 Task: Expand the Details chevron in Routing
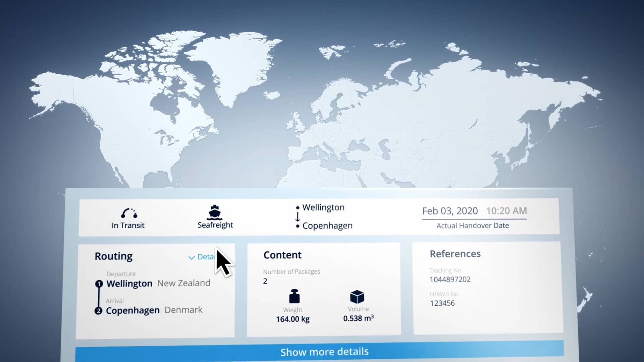click(191, 257)
